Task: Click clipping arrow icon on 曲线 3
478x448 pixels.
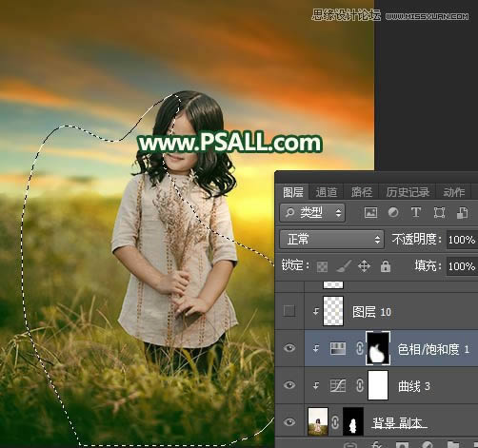Action: click(x=316, y=385)
